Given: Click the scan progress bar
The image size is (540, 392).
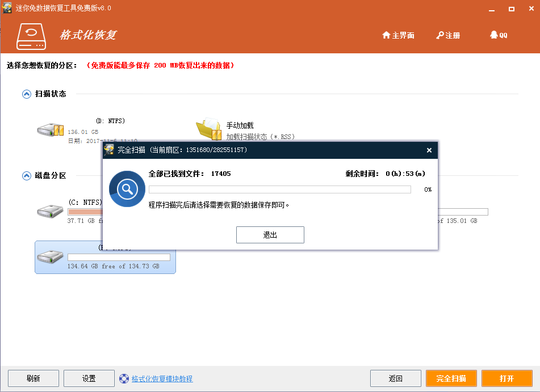Looking at the screenshot, I should pyautogui.click(x=279, y=189).
